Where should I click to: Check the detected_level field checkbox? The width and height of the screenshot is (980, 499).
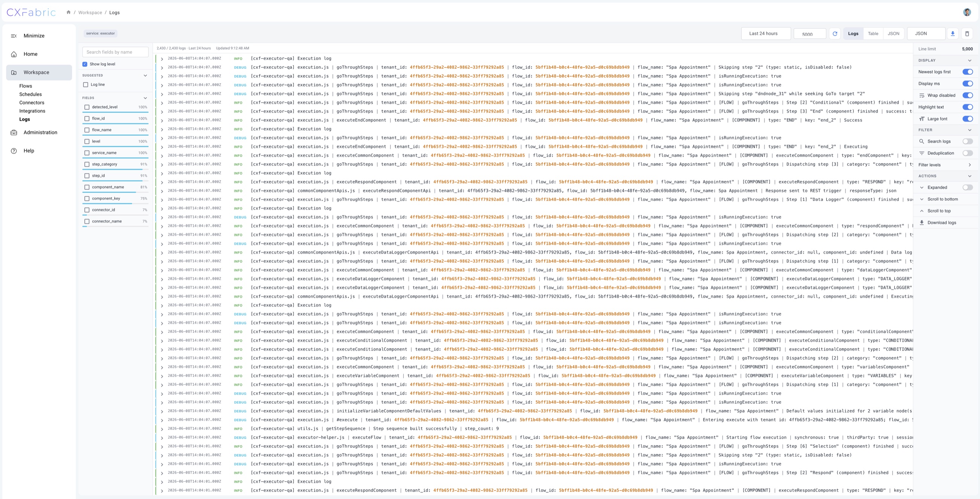(87, 107)
